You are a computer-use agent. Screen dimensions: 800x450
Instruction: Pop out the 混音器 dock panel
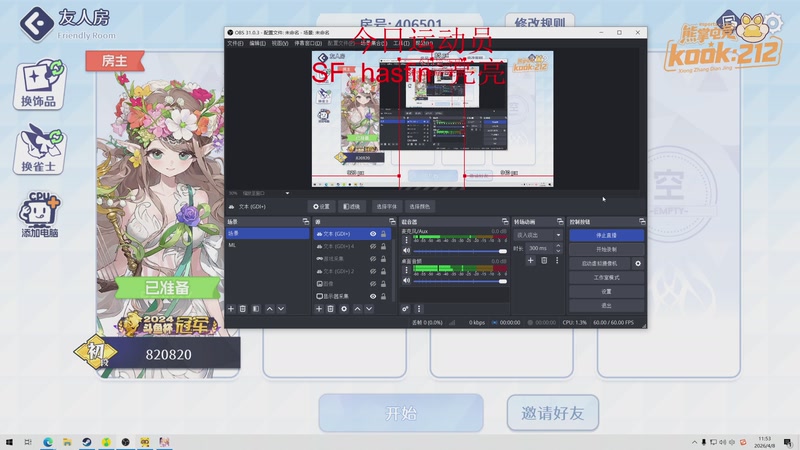[505, 221]
